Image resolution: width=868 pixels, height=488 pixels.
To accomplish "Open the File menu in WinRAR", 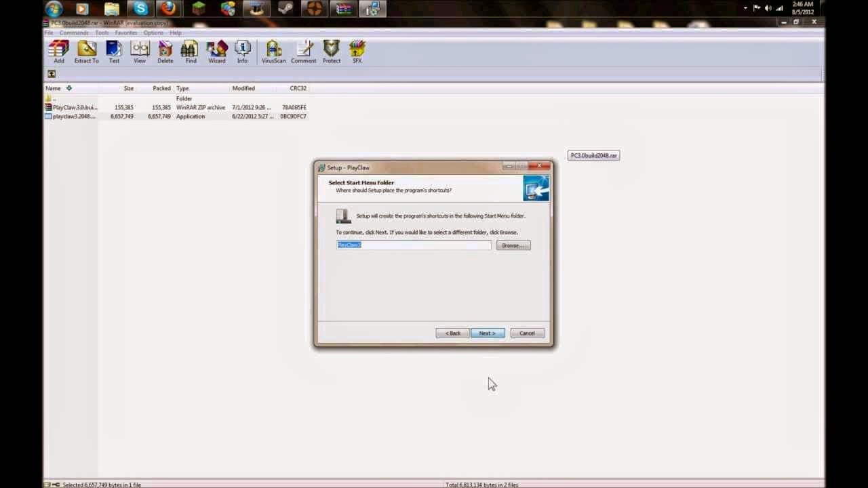I will [49, 33].
